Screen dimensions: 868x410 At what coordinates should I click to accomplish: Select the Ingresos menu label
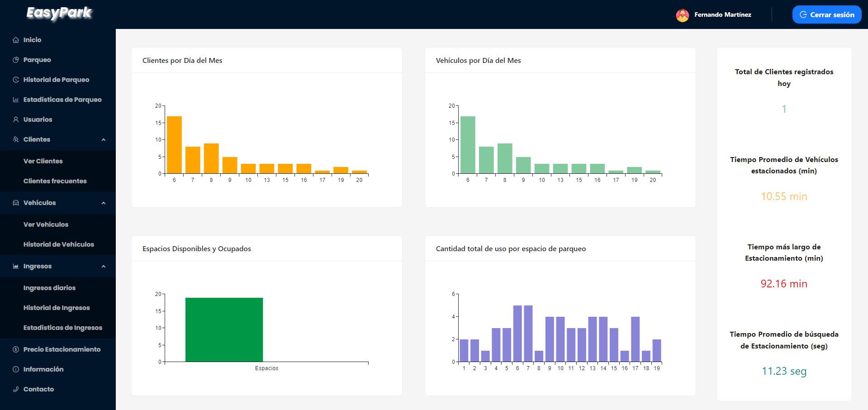(x=38, y=266)
